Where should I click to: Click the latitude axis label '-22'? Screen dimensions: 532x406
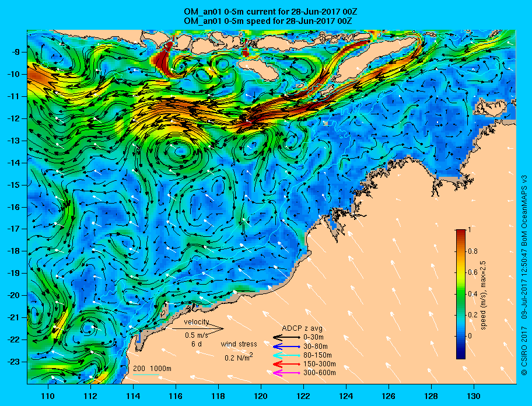pyautogui.click(x=14, y=339)
